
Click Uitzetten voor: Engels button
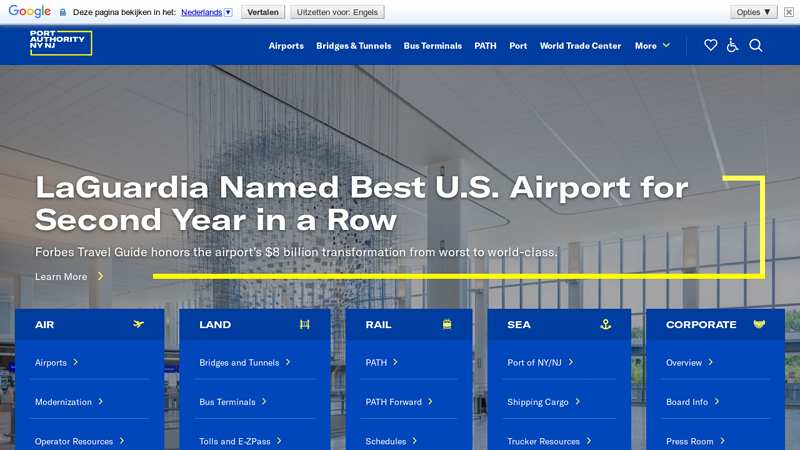click(x=337, y=12)
